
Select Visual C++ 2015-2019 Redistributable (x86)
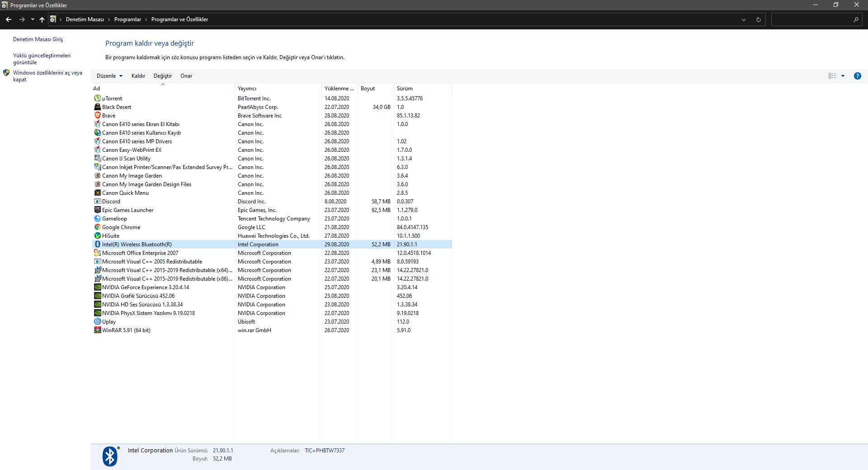(x=272, y=278)
